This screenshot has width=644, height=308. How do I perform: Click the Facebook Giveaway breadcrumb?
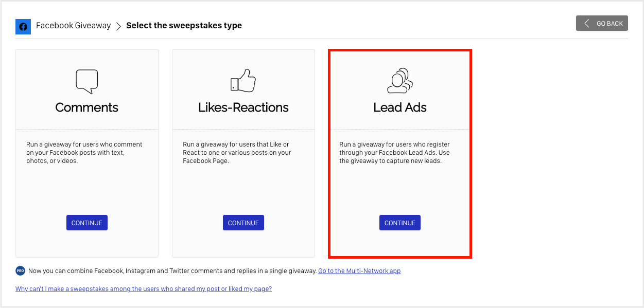coord(73,25)
